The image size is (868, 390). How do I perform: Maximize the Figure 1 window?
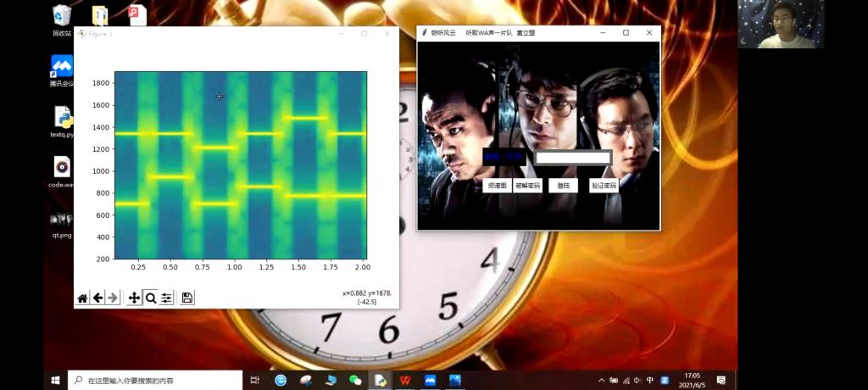(x=364, y=34)
